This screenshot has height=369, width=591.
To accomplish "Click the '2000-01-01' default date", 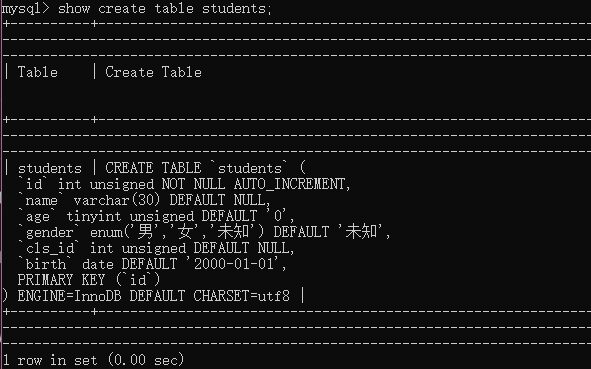I will (236, 263).
